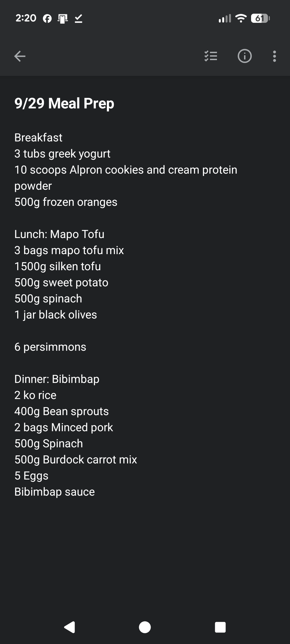The image size is (290, 644).
Task: Tap the "Lunch: Mapo Tofu" line
Action: [59, 234]
